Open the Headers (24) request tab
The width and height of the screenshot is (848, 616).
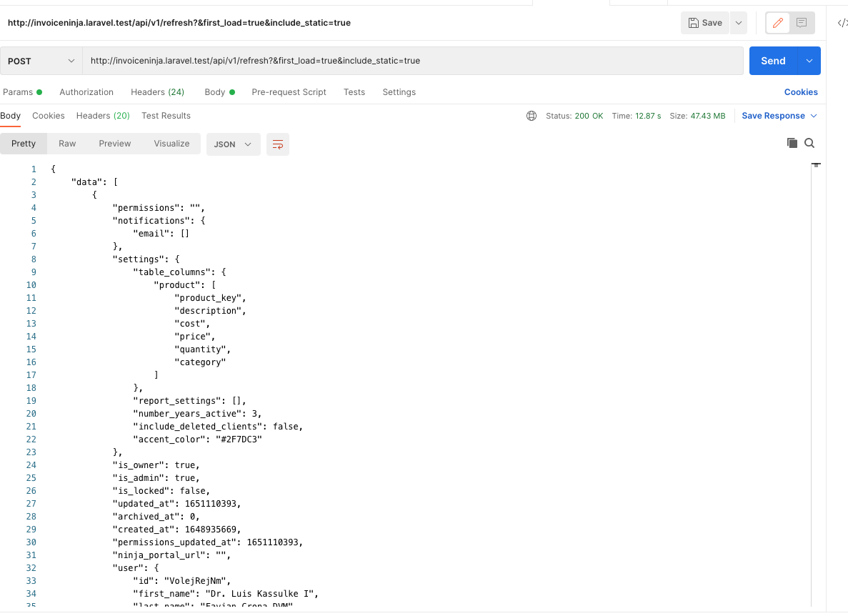(x=157, y=92)
